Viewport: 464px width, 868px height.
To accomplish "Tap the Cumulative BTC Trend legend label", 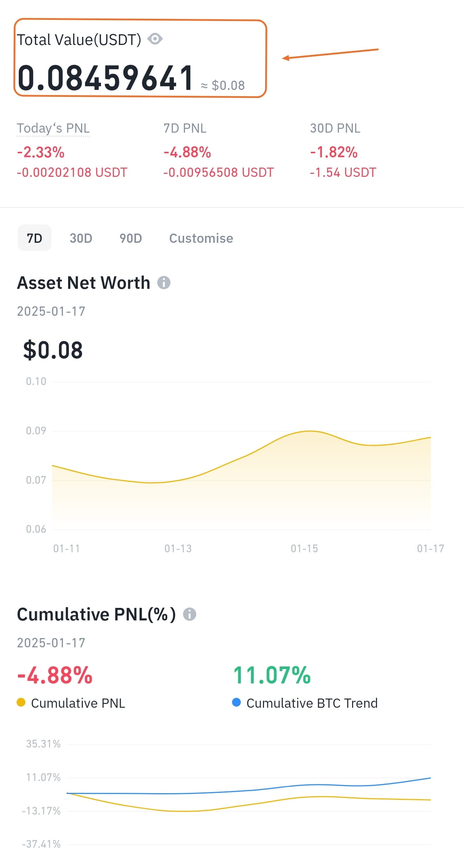I will point(312,703).
